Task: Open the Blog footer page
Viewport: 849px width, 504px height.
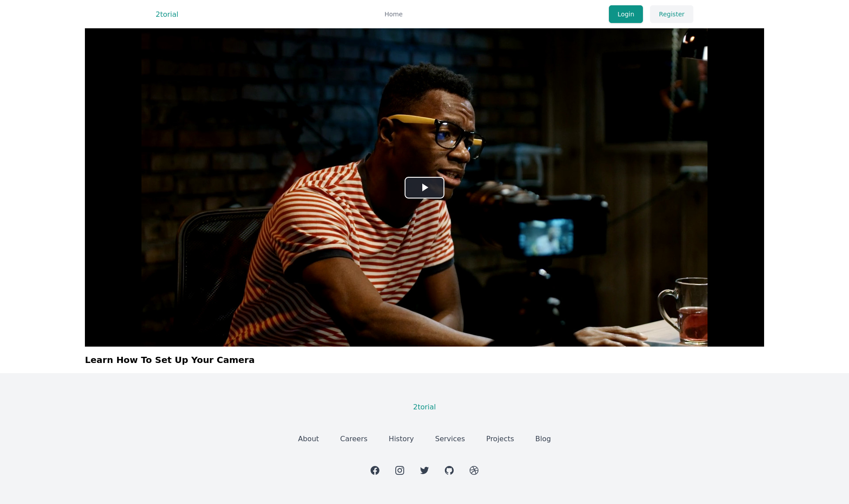Action: coord(543,438)
